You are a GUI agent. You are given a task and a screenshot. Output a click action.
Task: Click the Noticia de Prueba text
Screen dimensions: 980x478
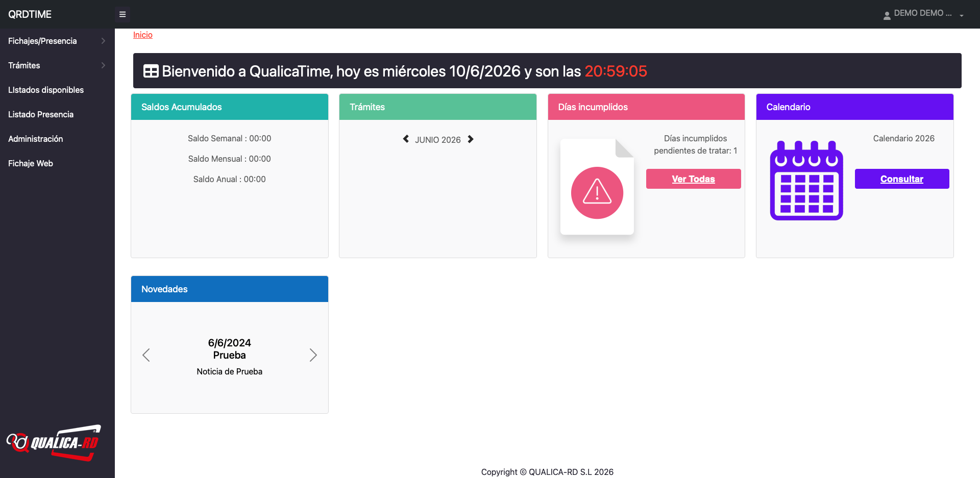230,371
